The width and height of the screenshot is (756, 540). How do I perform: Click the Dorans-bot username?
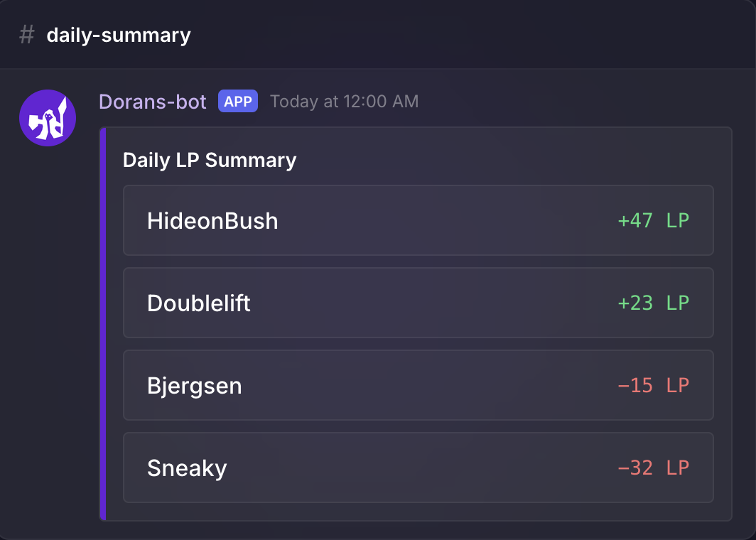point(153,102)
